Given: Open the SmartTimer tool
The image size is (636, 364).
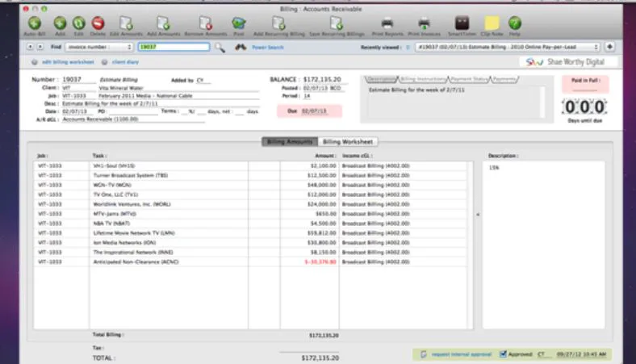Looking at the screenshot, I should (462, 23).
